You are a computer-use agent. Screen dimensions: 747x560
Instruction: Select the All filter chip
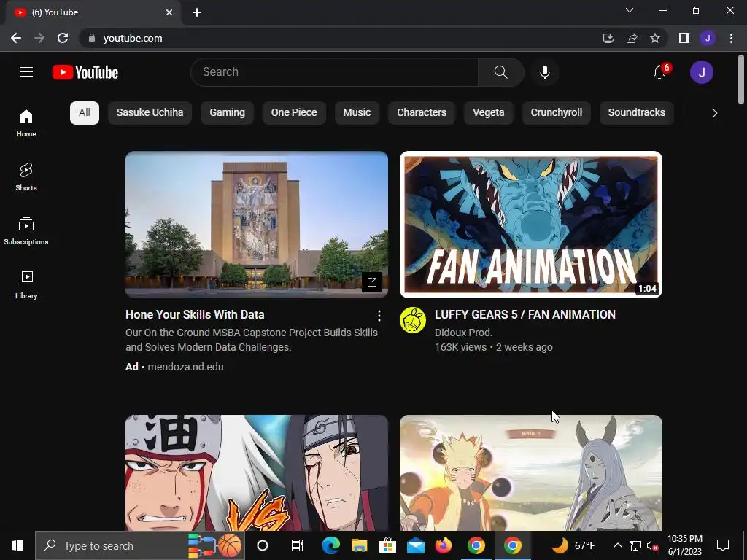pos(85,113)
